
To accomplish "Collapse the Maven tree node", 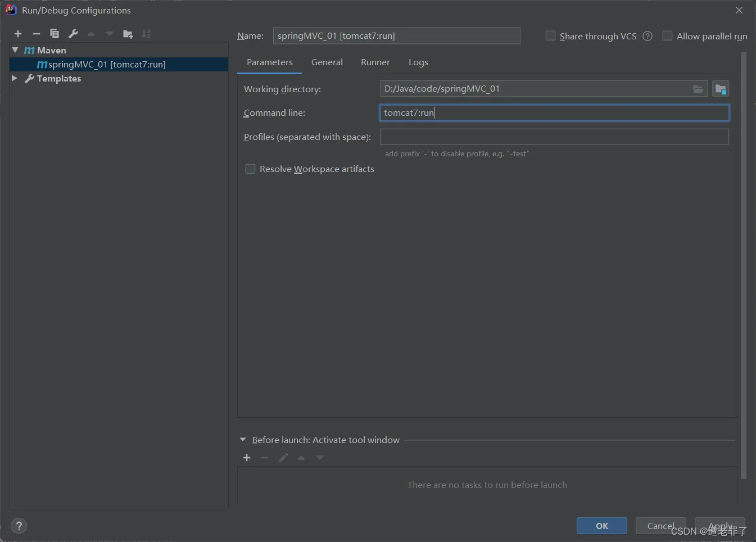I will [x=15, y=50].
